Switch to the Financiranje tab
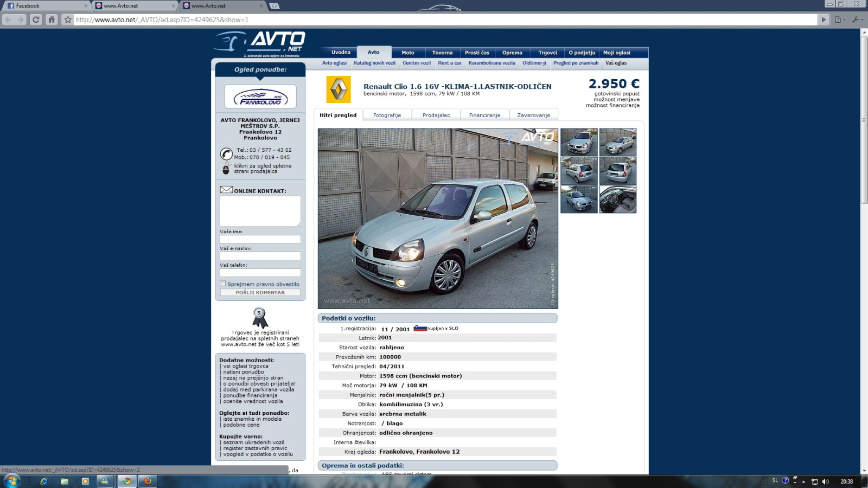868x488 pixels. coord(485,115)
